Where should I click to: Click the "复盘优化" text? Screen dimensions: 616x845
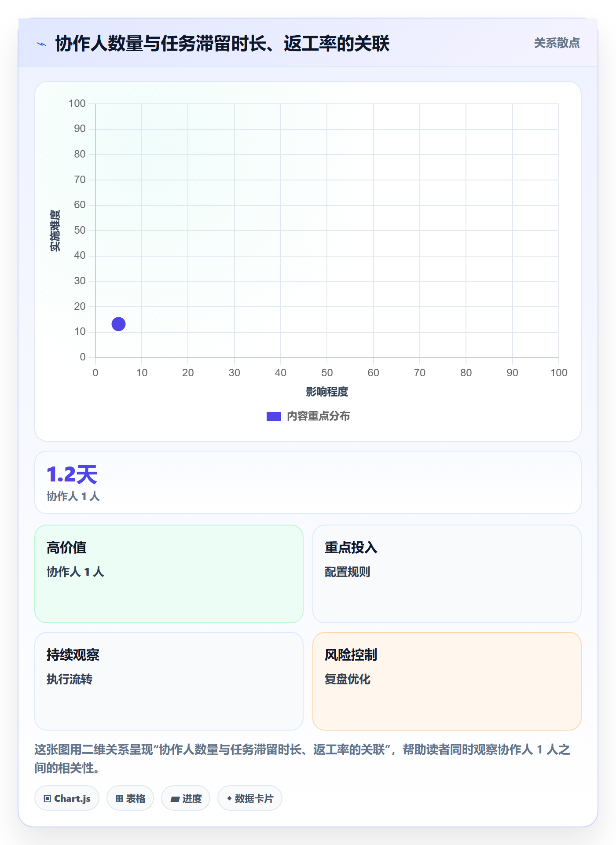coord(347,679)
